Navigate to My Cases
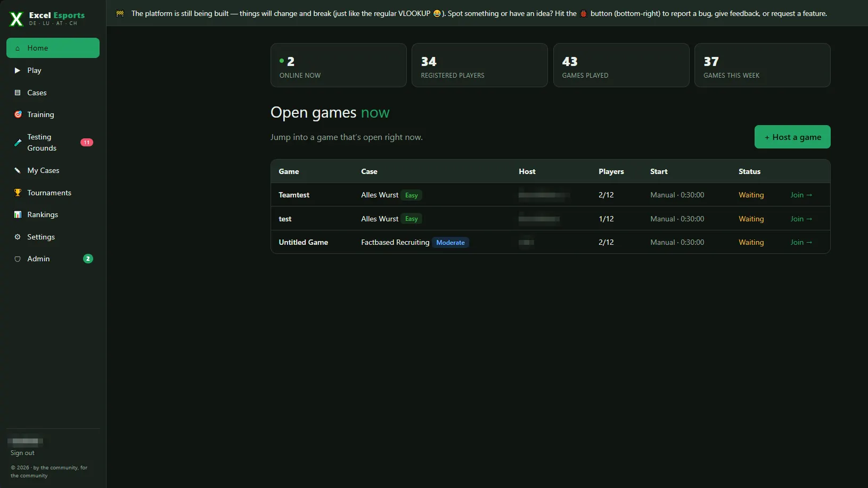868x488 pixels. point(53,170)
